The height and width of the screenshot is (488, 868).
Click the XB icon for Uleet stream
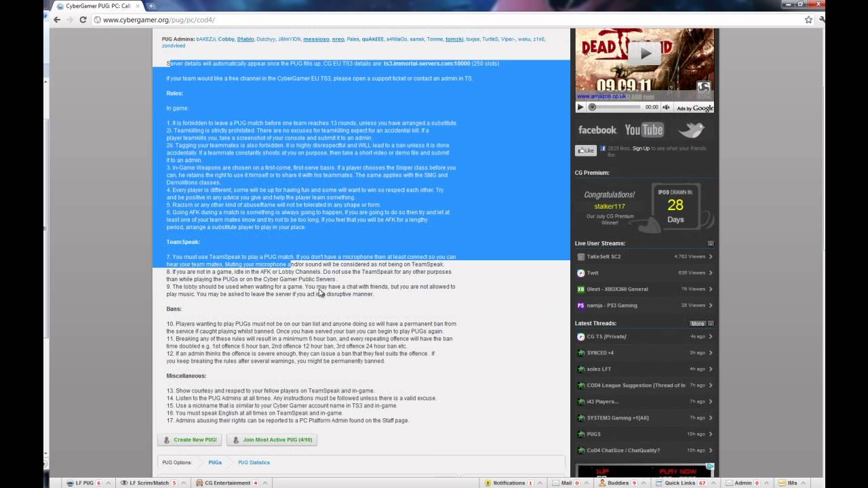coord(580,289)
